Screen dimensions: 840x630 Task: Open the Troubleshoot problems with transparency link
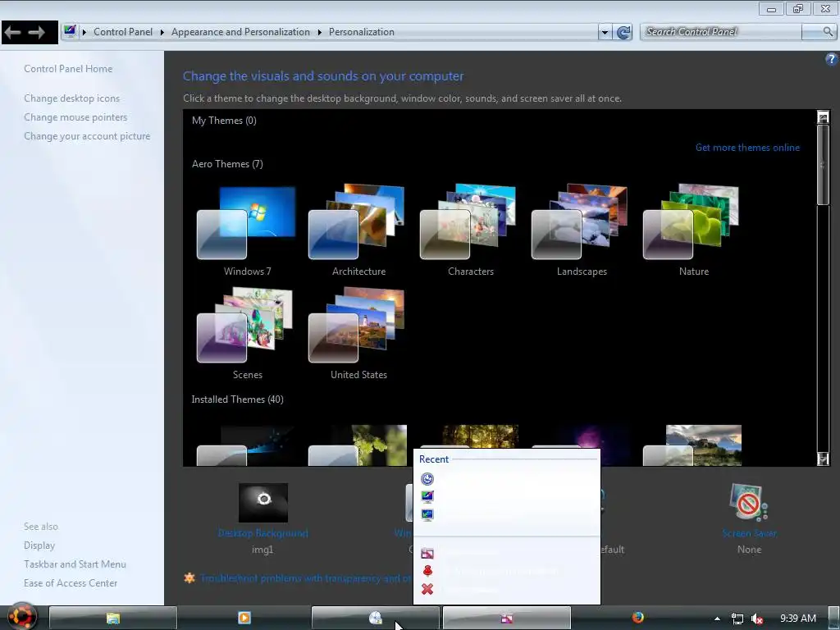point(306,578)
